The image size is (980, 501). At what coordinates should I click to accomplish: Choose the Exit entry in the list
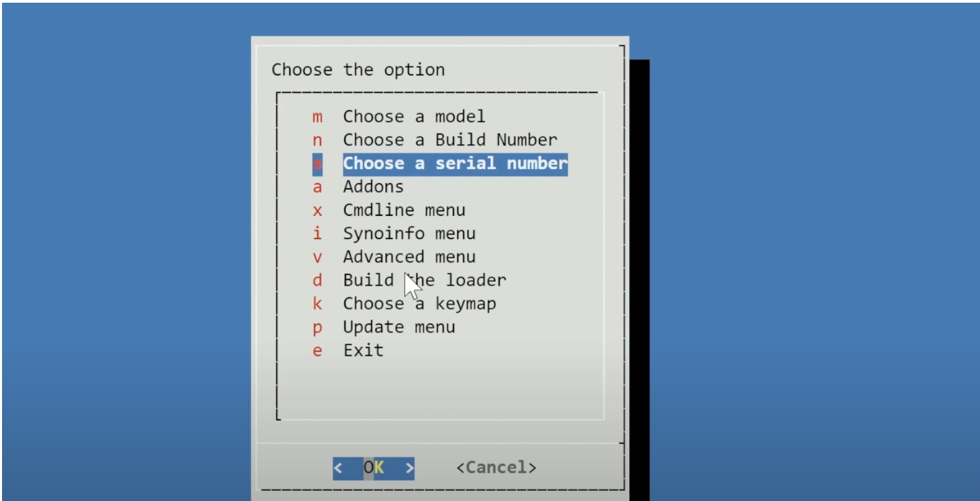pos(363,351)
